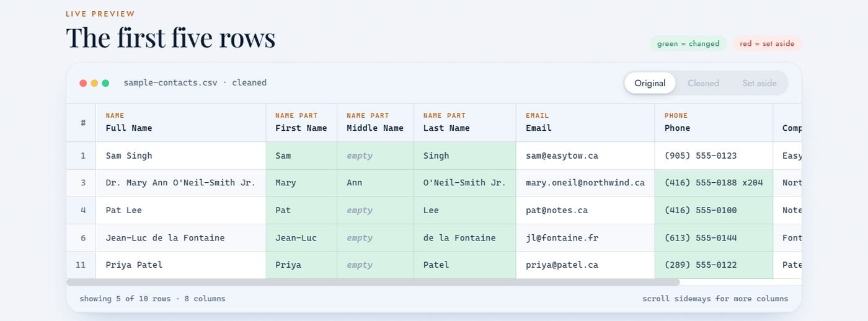This screenshot has height=321, width=868.
Task: Click the horizontal table scrollbar
Action: tap(373, 282)
